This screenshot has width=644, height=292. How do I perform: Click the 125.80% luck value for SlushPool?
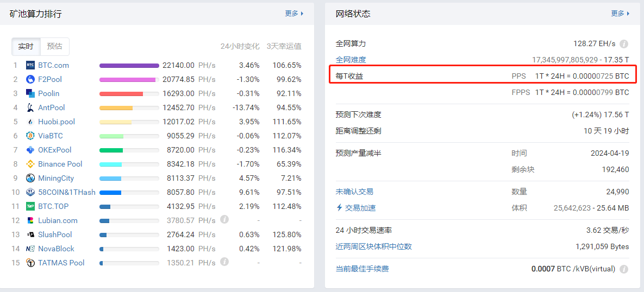[287, 234]
